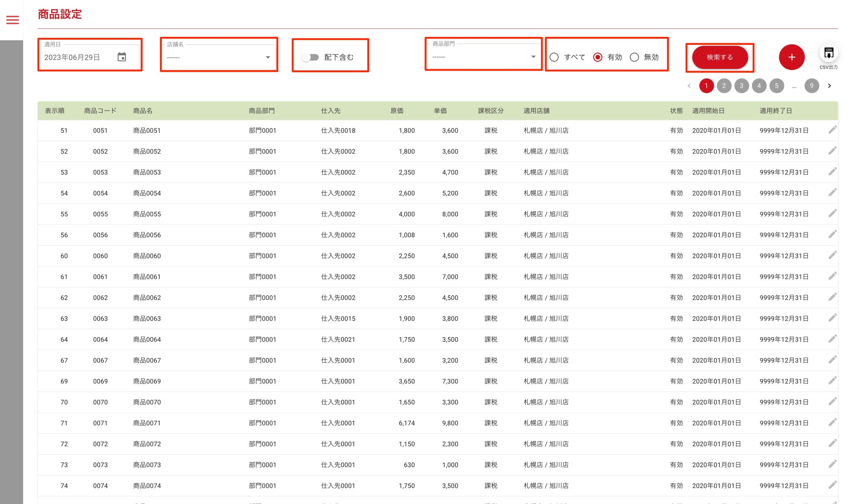Open the 店舗名 dropdown
The image size is (859, 504).
click(218, 57)
